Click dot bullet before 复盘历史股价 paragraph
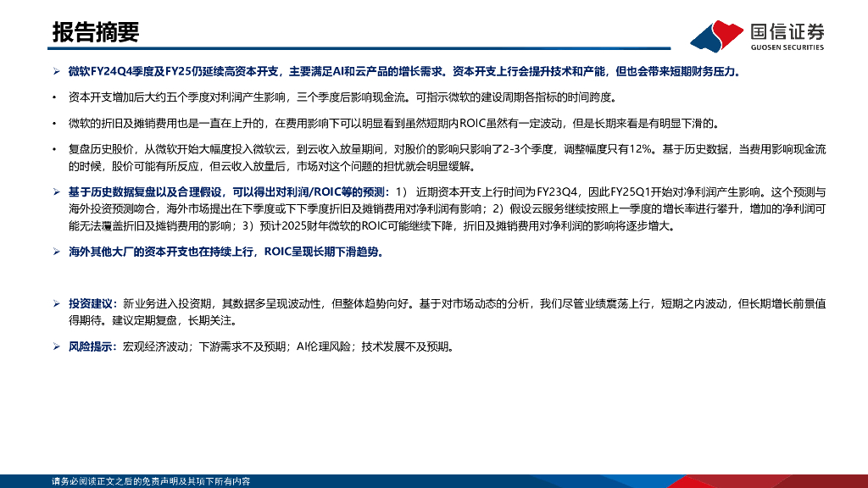The width and height of the screenshot is (868, 488). coord(54,149)
